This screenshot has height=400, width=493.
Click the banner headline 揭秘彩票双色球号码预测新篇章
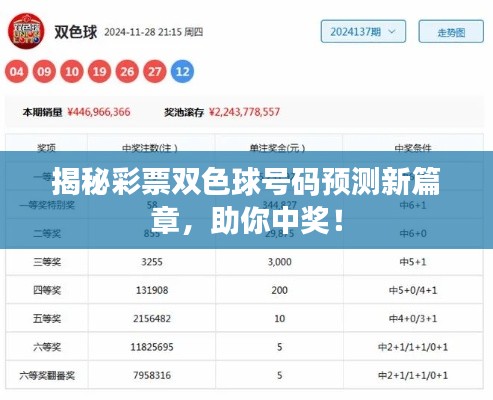[x=246, y=201]
